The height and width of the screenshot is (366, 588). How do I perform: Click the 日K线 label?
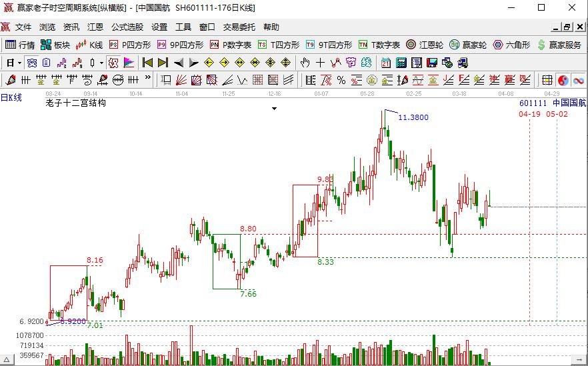(11, 97)
